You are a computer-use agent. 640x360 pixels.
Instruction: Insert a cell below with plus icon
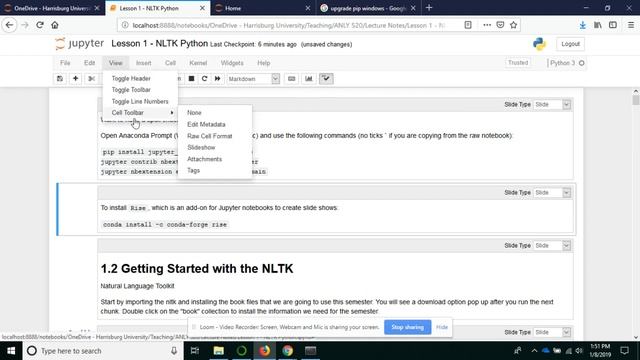76,79
